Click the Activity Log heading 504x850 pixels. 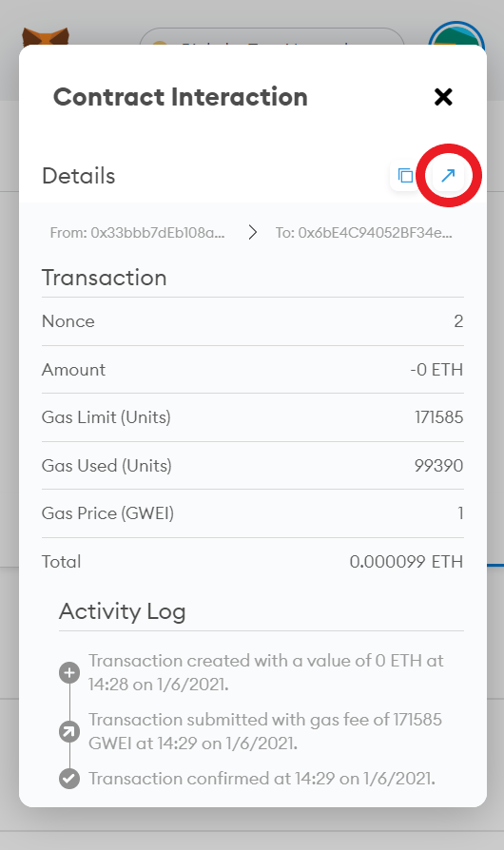point(122,611)
